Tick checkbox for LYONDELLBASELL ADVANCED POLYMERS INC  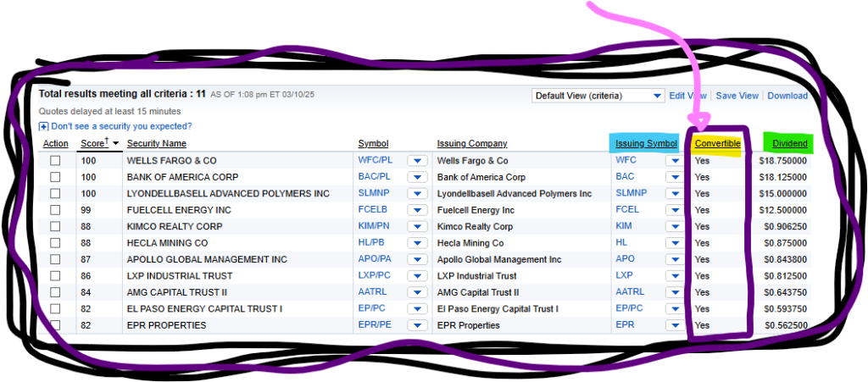(55, 193)
